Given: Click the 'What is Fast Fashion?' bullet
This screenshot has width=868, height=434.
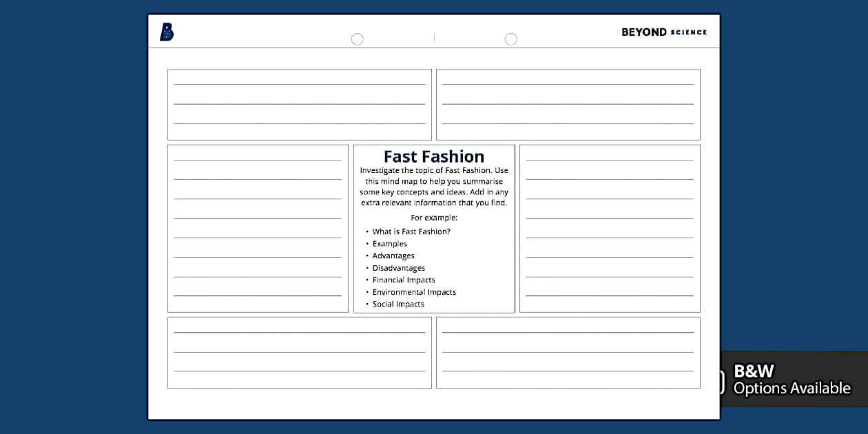Looking at the screenshot, I should click(411, 231).
